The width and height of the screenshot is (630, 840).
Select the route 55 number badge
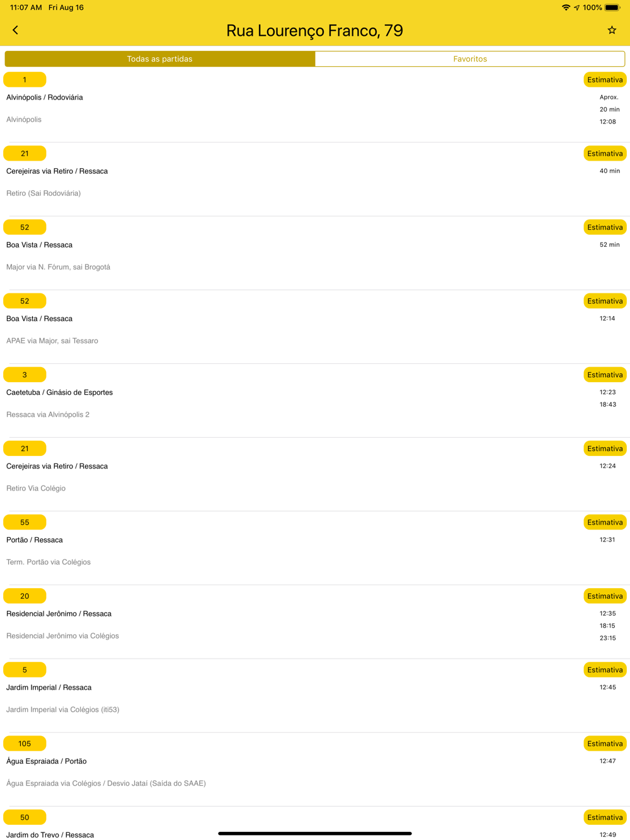coord(25,523)
